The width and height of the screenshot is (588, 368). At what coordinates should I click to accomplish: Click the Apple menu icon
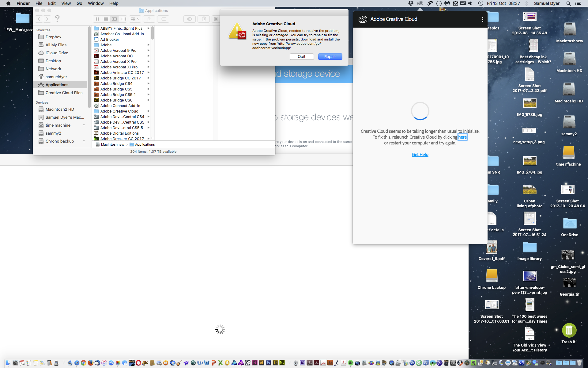[8, 3]
